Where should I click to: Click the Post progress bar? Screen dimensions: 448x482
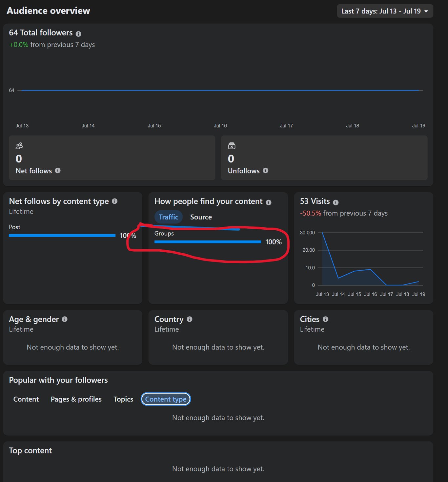pyautogui.click(x=62, y=236)
